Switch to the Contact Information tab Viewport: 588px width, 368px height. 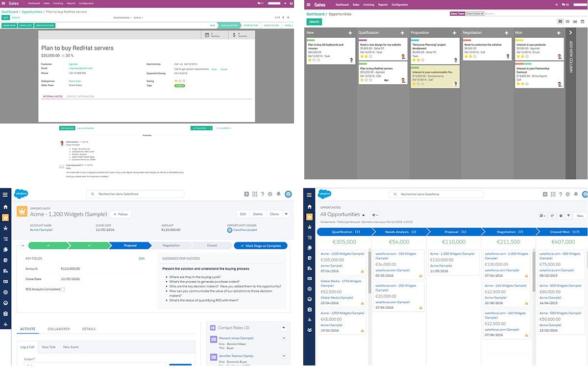pos(80,97)
